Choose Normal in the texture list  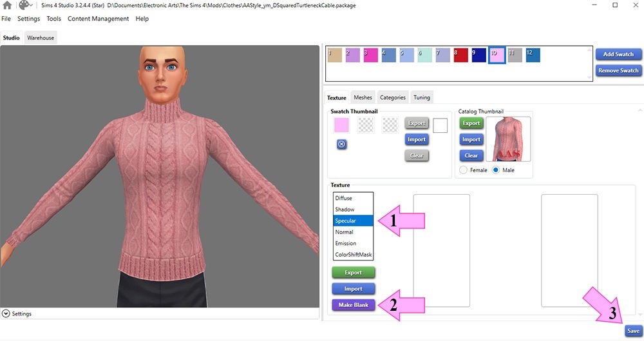pos(344,232)
